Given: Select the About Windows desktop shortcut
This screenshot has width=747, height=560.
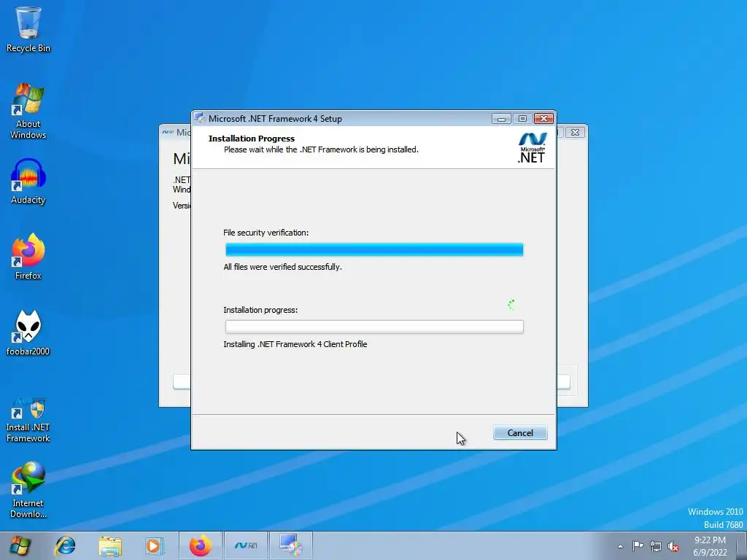Looking at the screenshot, I should pos(28,111).
